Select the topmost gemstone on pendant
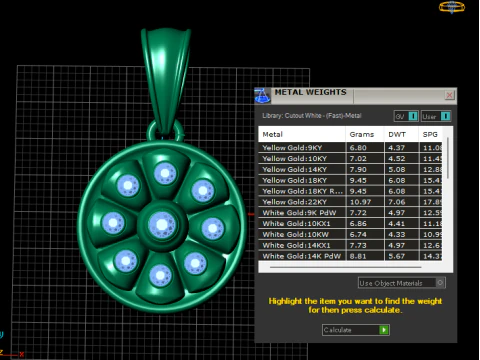Viewport: 480px width, 360px height. 165,174
